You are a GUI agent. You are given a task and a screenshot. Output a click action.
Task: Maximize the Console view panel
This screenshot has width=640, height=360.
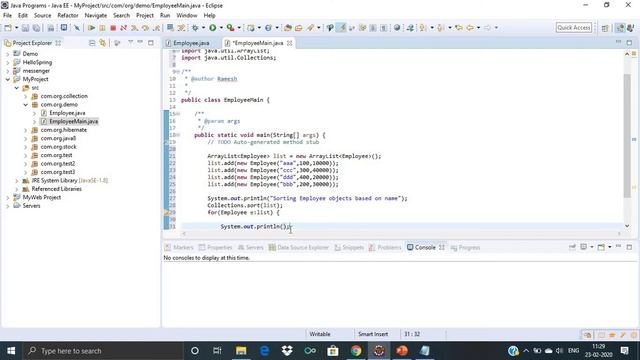coord(629,247)
